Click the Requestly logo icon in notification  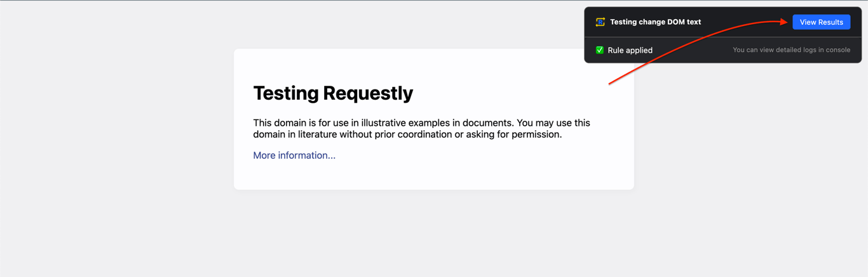[x=600, y=22]
